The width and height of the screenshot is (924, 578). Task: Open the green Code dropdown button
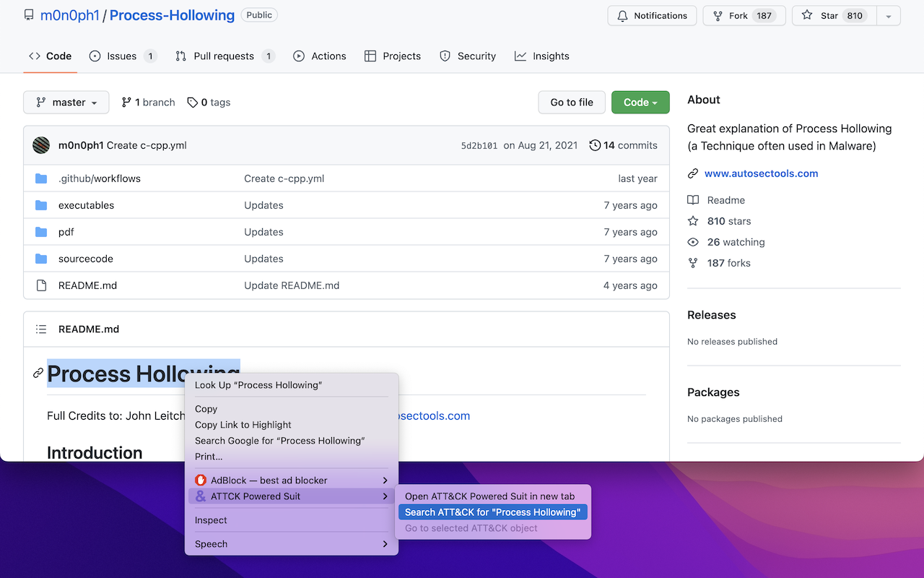640,103
